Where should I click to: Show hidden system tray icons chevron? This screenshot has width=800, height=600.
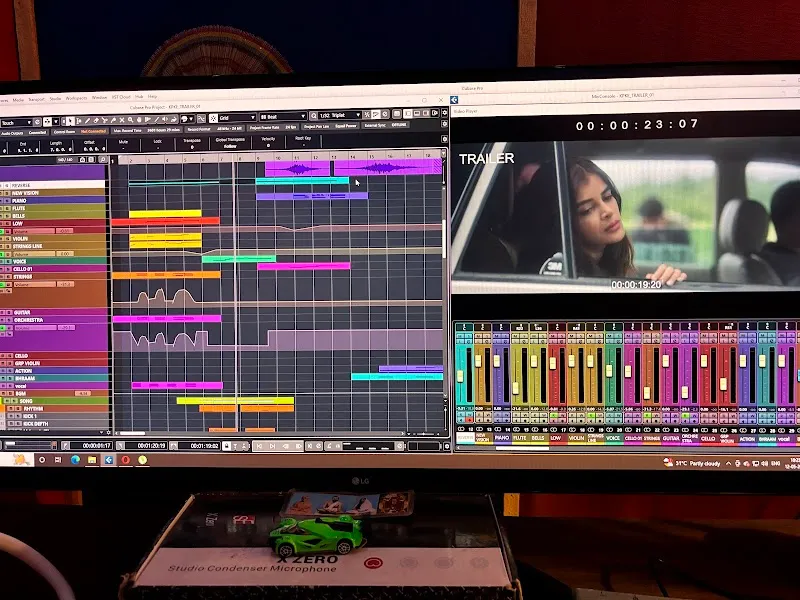click(728, 463)
